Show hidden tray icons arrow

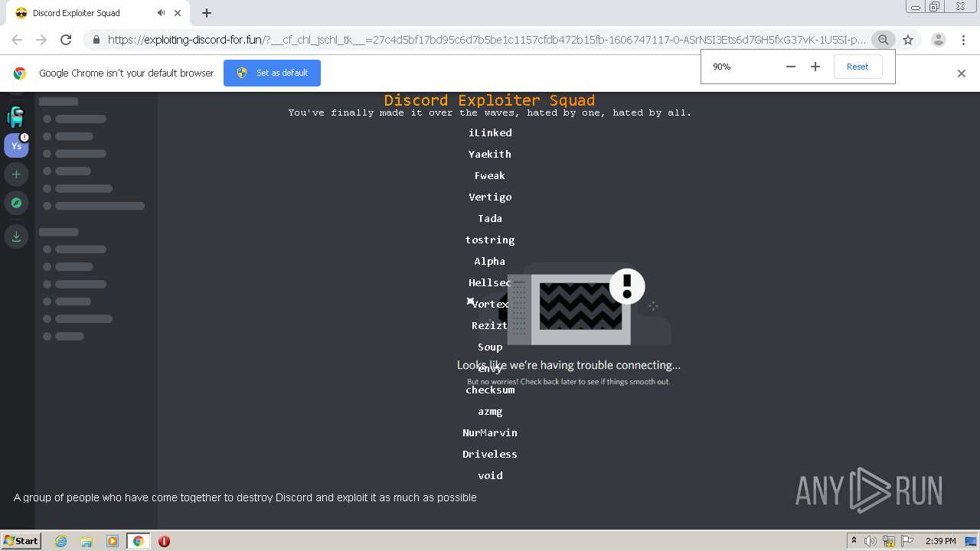(x=854, y=541)
